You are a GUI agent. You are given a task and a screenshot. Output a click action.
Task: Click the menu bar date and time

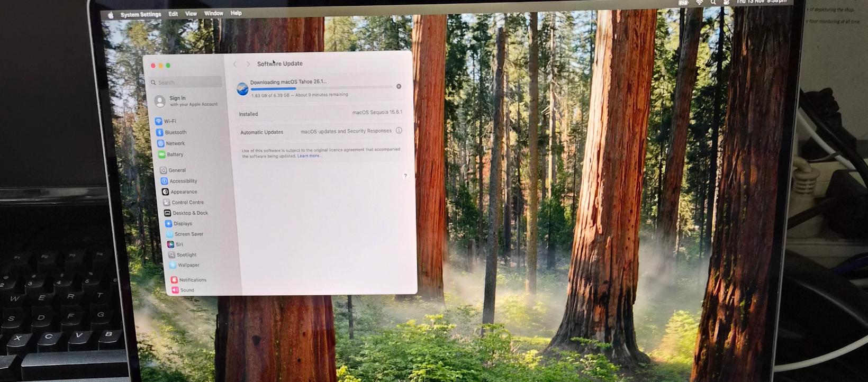point(762,2)
